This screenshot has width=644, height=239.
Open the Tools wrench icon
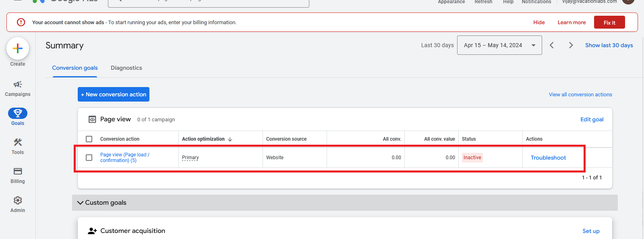(18, 143)
